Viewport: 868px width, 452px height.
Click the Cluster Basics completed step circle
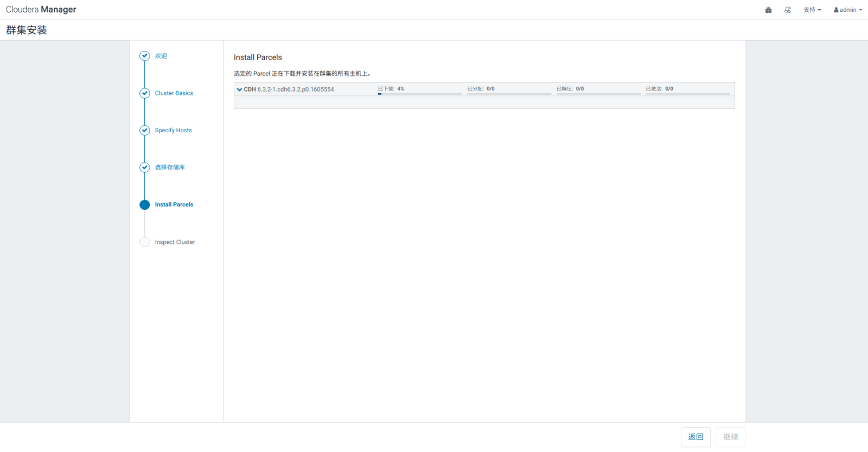click(145, 93)
